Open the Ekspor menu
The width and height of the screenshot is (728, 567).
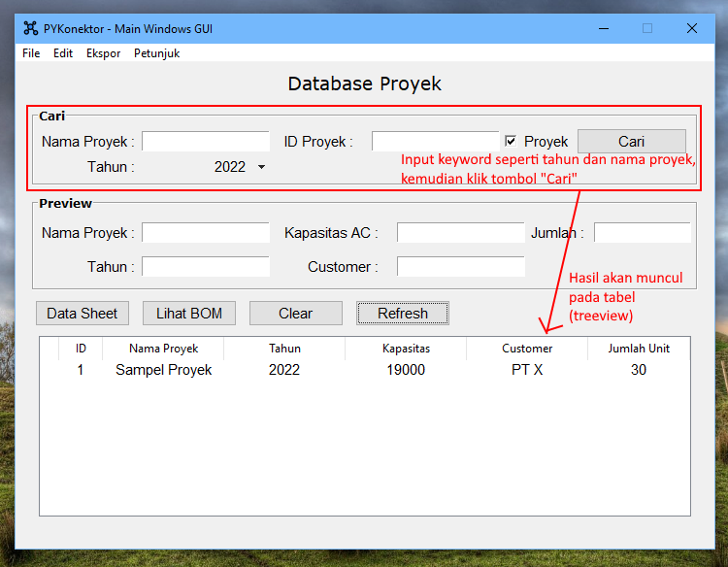103,53
